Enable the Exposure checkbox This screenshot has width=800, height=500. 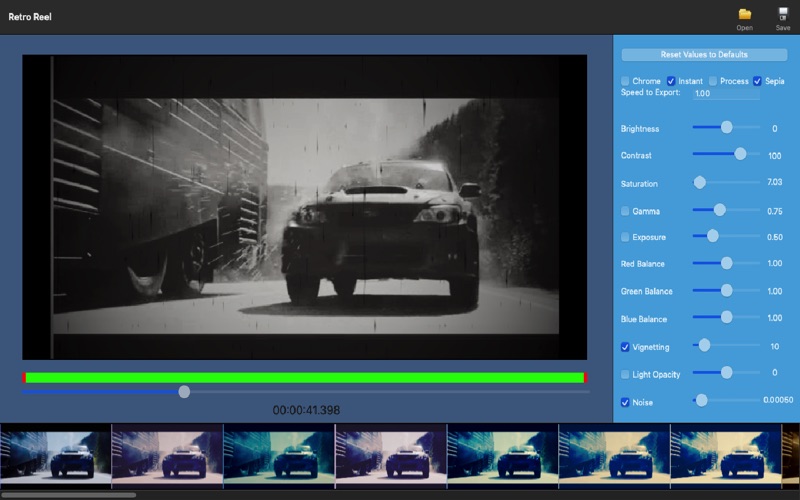coord(625,237)
